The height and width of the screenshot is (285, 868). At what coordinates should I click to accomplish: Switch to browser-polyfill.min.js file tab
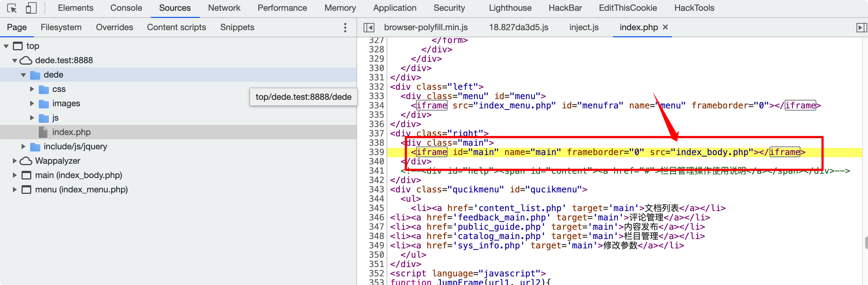click(426, 27)
